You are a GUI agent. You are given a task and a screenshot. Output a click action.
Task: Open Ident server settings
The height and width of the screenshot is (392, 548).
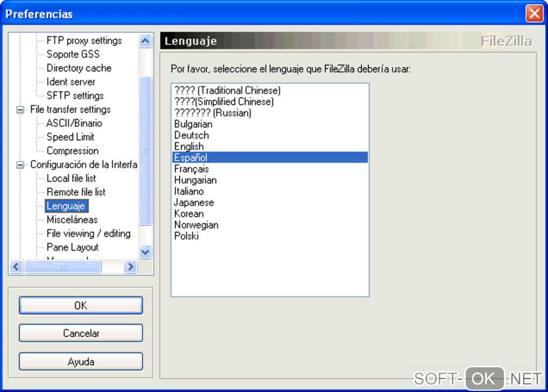[70, 82]
